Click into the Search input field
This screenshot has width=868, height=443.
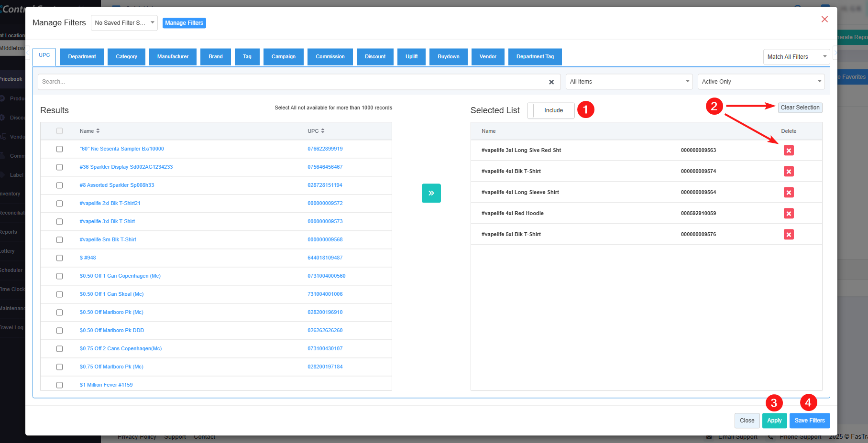[x=292, y=82]
